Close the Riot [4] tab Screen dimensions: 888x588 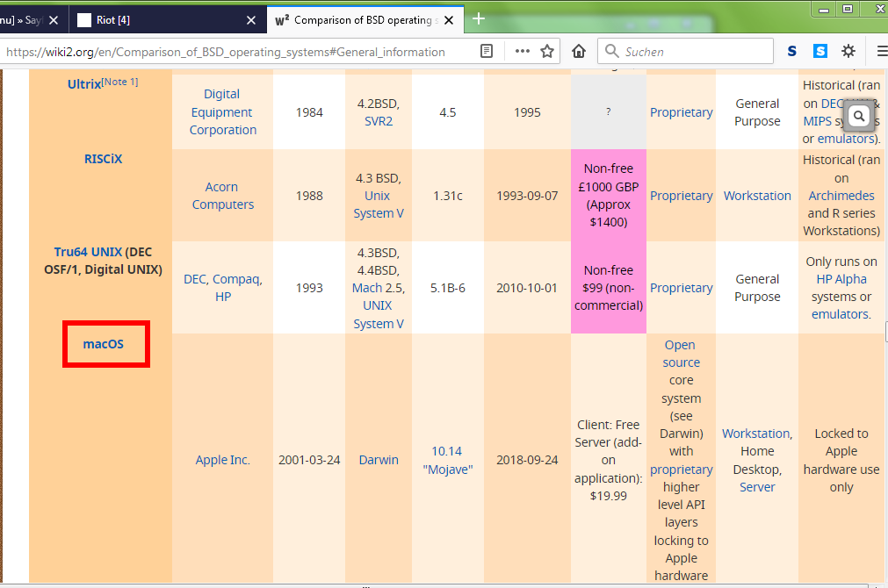[x=251, y=20]
